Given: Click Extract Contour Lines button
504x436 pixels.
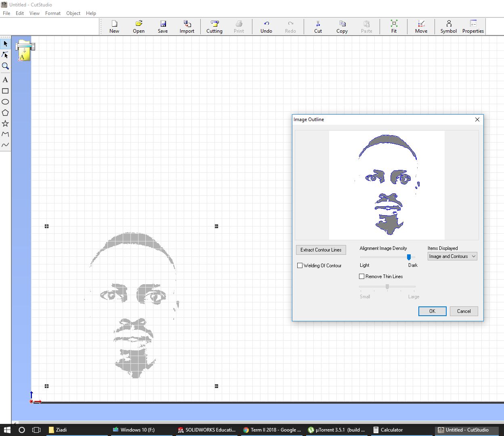Looking at the screenshot, I should [x=321, y=250].
